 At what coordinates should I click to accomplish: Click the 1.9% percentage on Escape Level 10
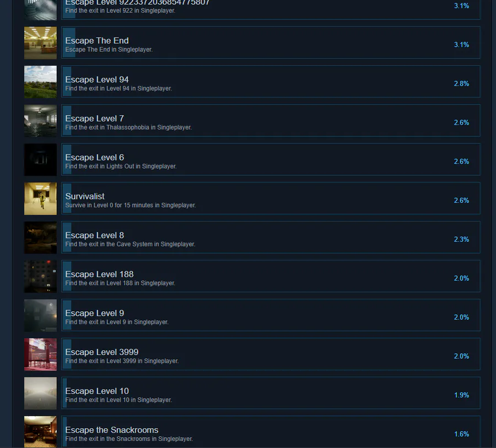pos(461,395)
